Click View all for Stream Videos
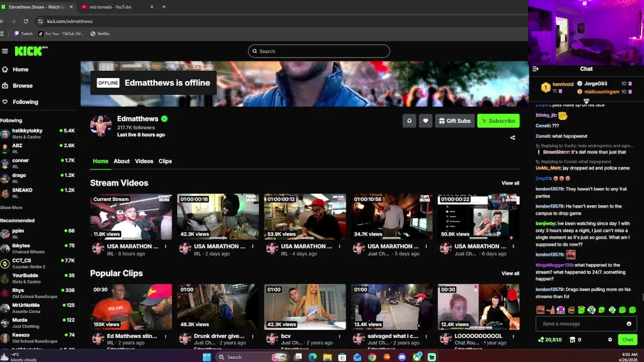The width and height of the screenshot is (644, 362). (x=510, y=183)
